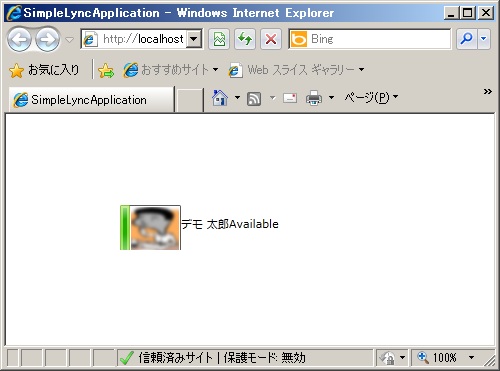
Task: Expand the security status dropdown arrow
Action: tap(402, 358)
